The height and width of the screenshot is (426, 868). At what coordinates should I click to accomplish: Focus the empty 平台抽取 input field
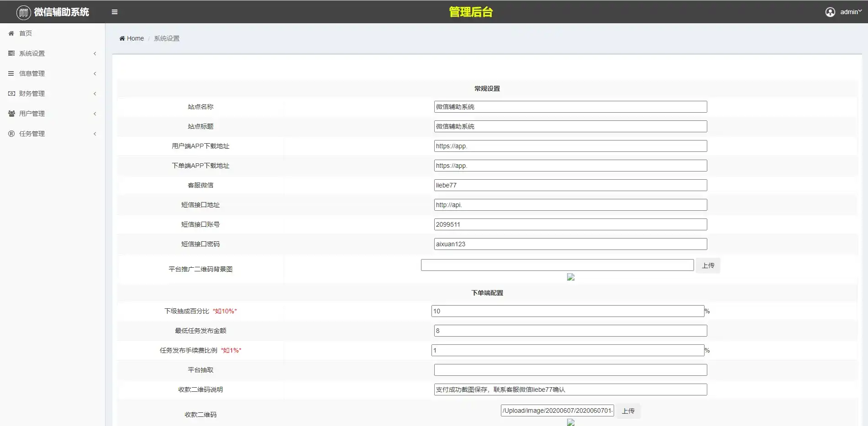(x=570, y=370)
